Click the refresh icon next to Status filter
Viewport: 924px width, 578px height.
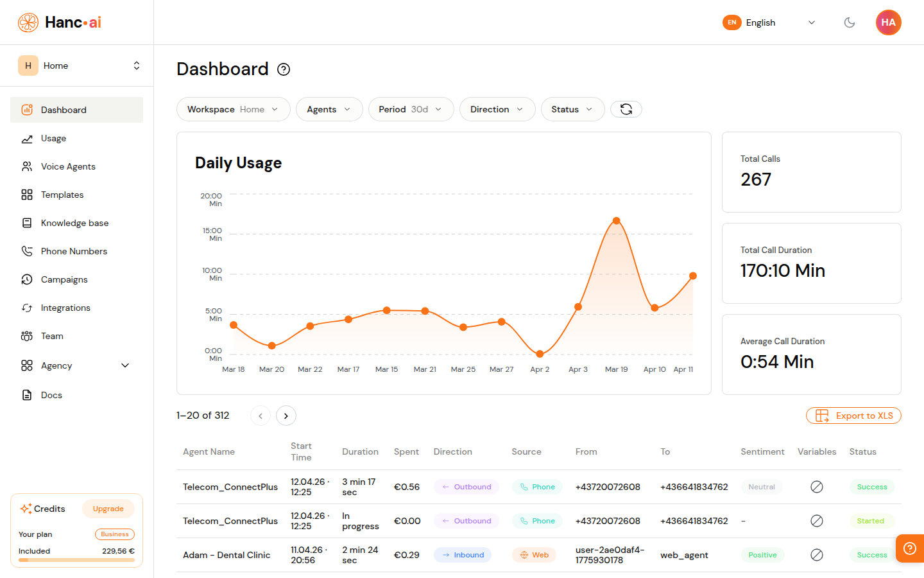(x=626, y=109)
